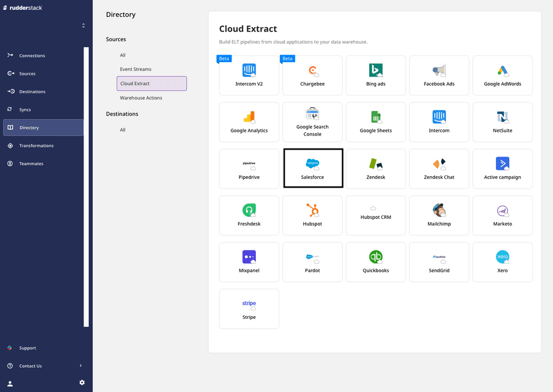Open the Freshdesk source card

(249, 215)
